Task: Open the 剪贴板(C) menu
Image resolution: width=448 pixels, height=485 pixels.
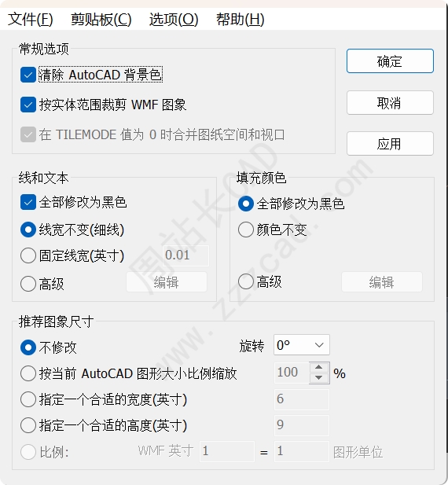Action: 101,20
